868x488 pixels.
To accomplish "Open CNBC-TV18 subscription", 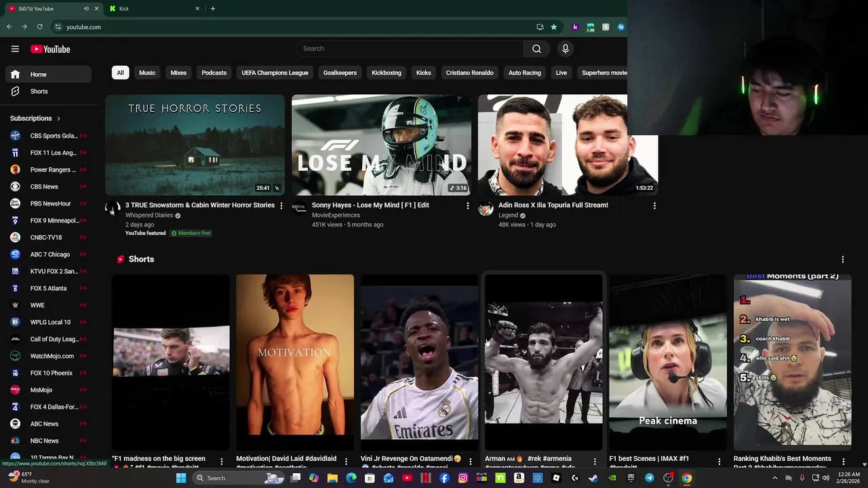I will pyautogui.click(x=47, y=237).
